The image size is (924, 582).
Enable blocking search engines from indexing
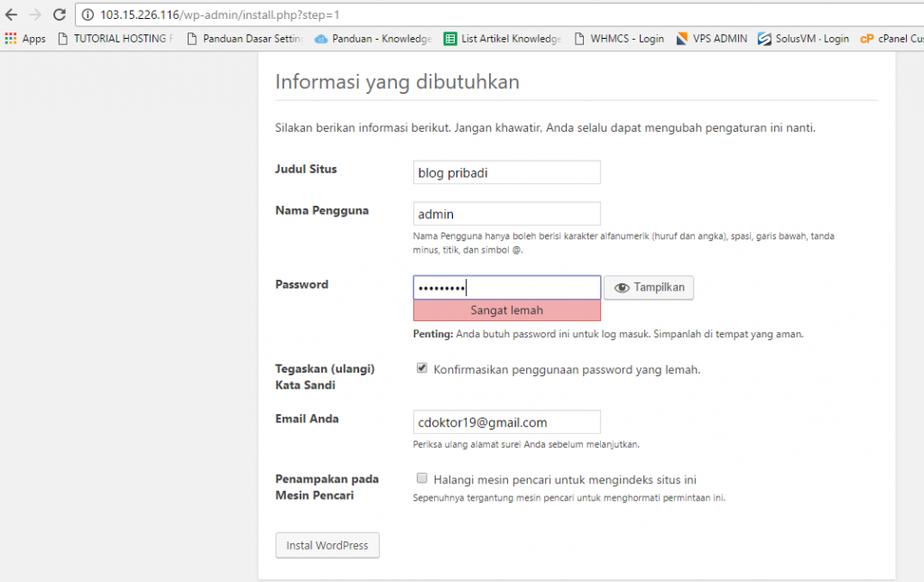coord(421,477)
